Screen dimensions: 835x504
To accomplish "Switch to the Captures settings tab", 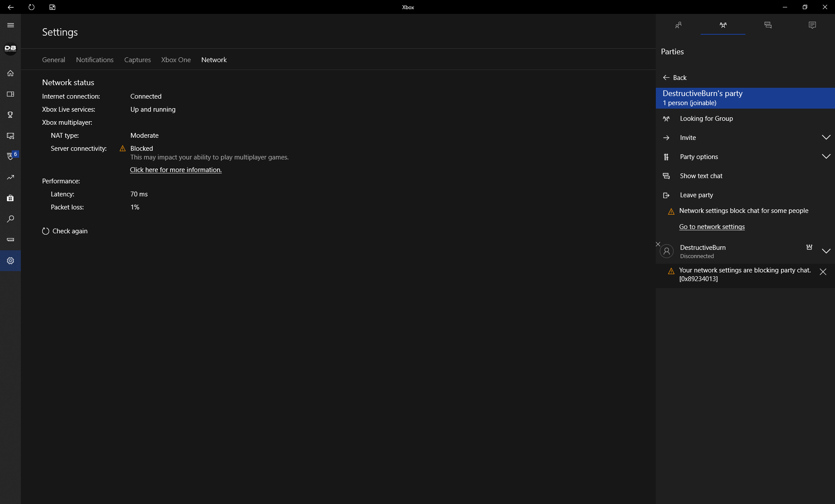I will [137, 60].
